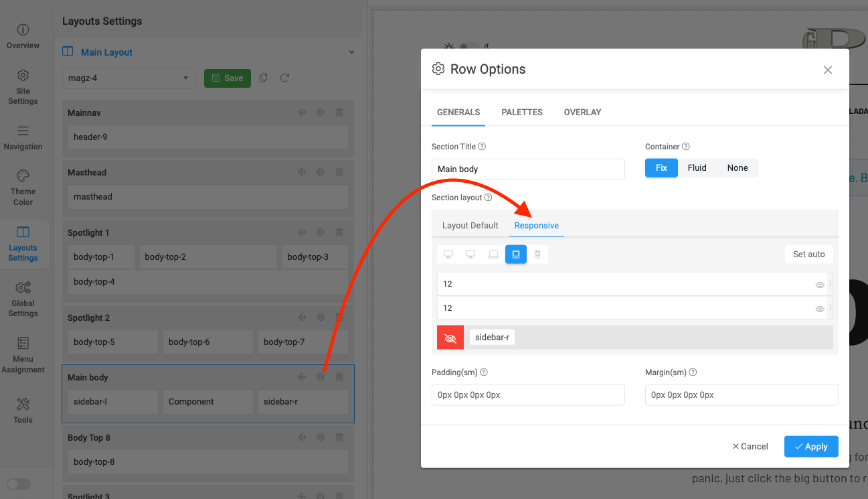868x499 pixels.
Task: Open the Layout Default tab
Action: [x=470, y=226]
